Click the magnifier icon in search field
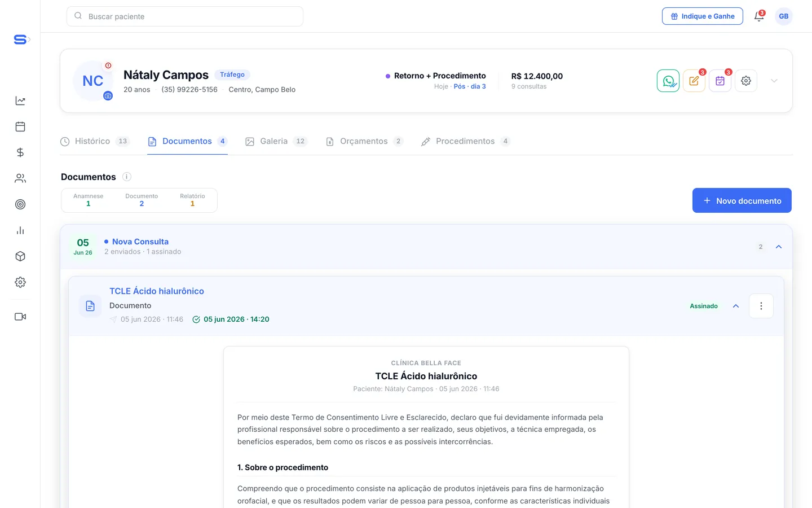The width and height of the screenshot is (812, 508). 78,16
